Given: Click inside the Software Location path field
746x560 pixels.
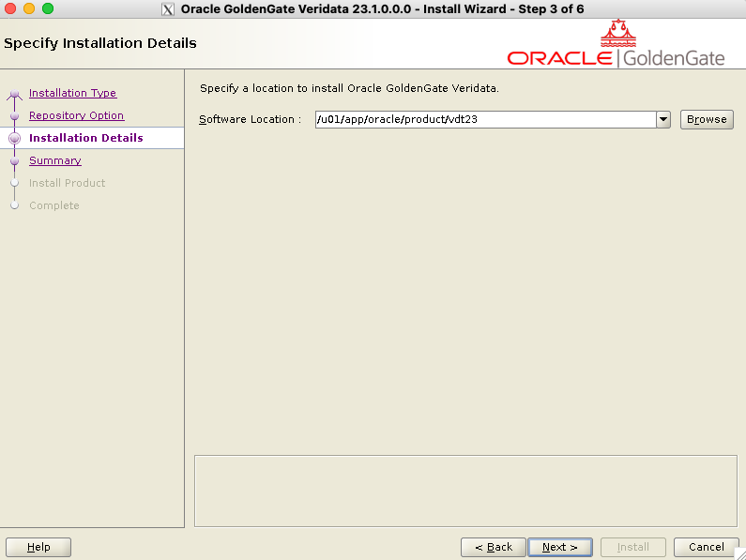Looking at the screenshot, I should click(483, 119).
